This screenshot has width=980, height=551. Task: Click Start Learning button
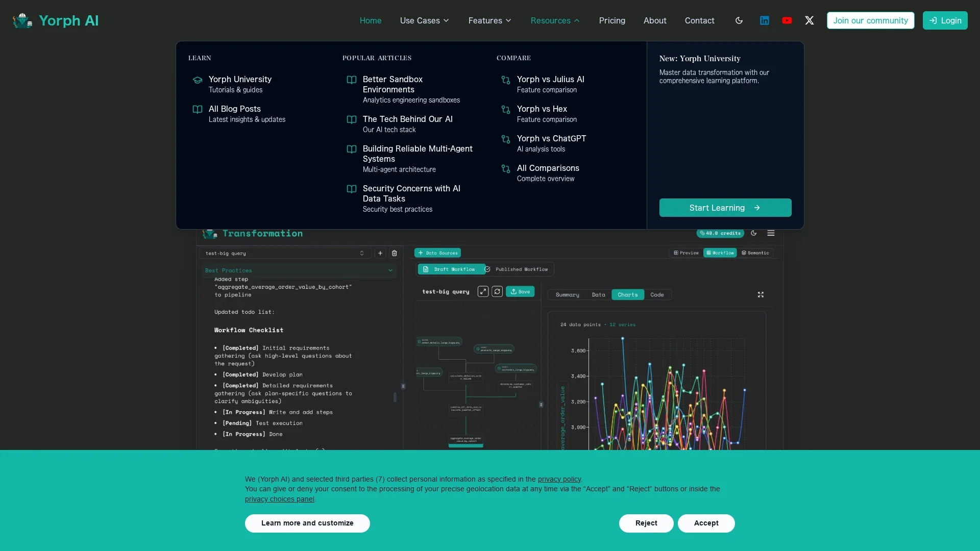click(x=725, y=208)
